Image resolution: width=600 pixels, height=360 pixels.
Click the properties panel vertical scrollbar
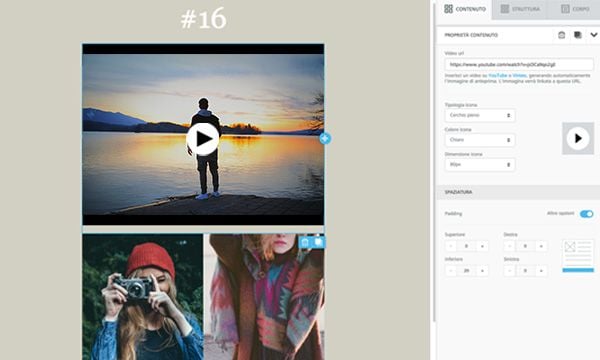click(434, 163)
